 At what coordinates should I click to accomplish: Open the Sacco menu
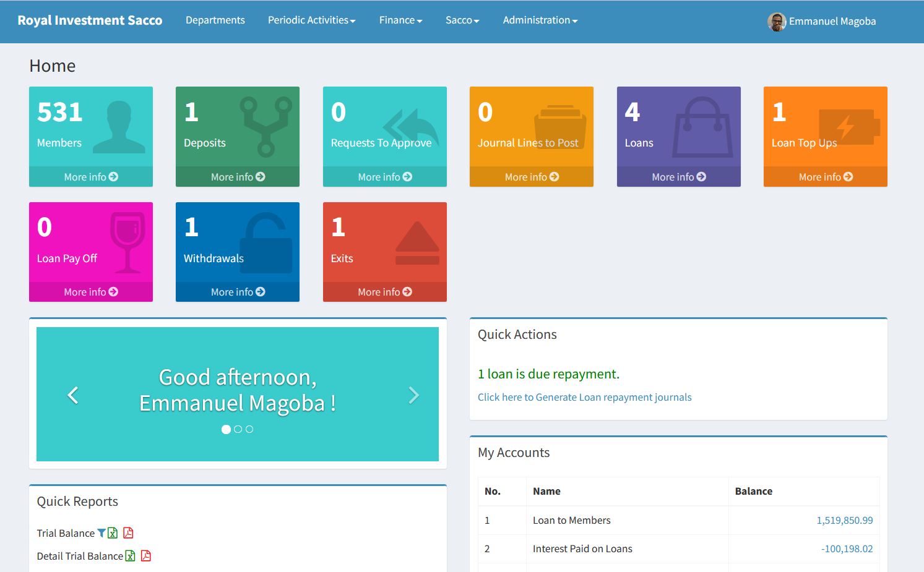[462, 20]
